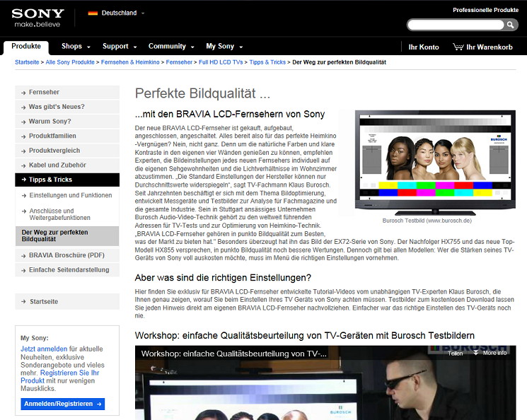Expand the Community menu arrow
Viewport: 527px width, 420px height.
(x=192, y=47)
